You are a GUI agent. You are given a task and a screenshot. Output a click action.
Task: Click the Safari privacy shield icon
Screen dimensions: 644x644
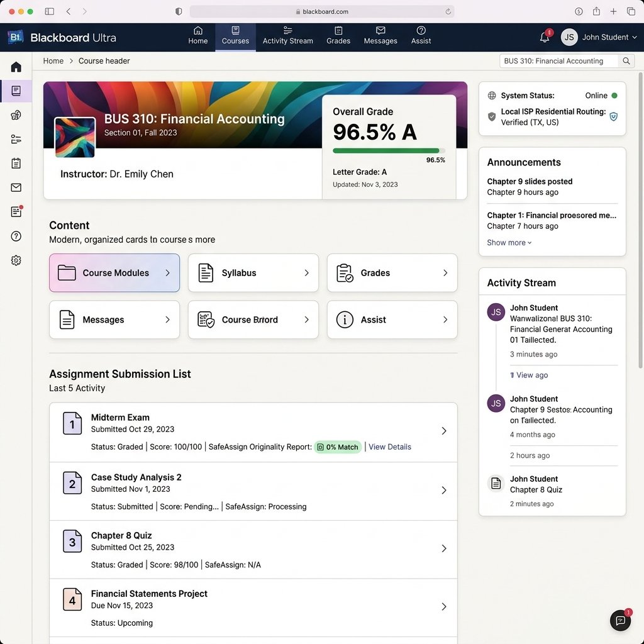point(179,11)
